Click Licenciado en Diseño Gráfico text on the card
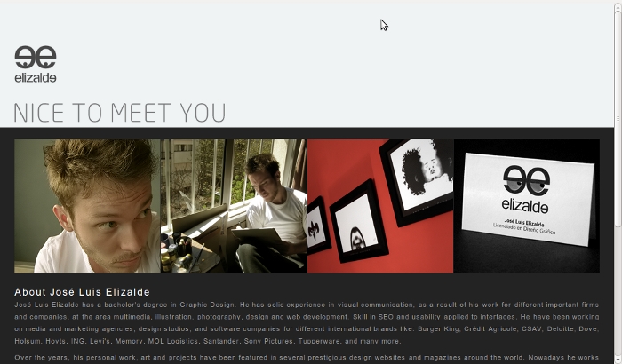 (524, 229)
